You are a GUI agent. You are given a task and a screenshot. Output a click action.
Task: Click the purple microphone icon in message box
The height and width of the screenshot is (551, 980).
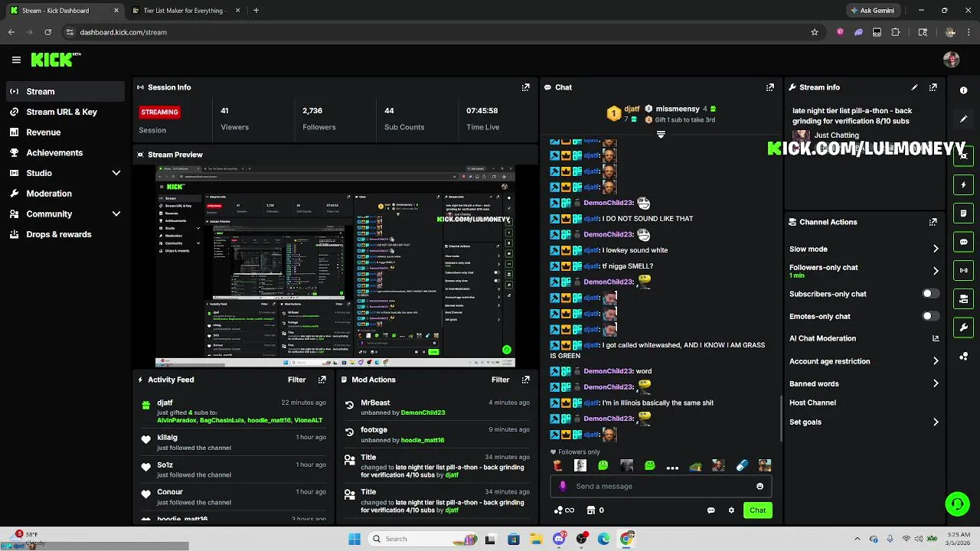tap(563, 486)
